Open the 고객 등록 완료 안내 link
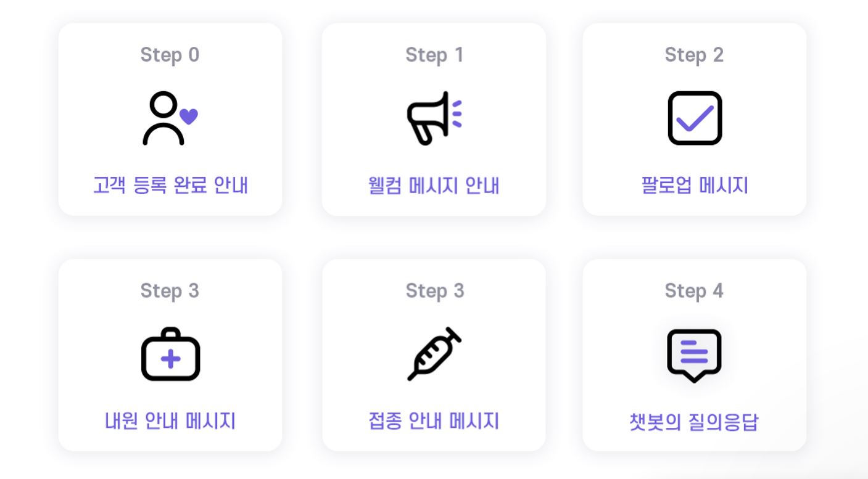868x479 pixels. point(170,185)
